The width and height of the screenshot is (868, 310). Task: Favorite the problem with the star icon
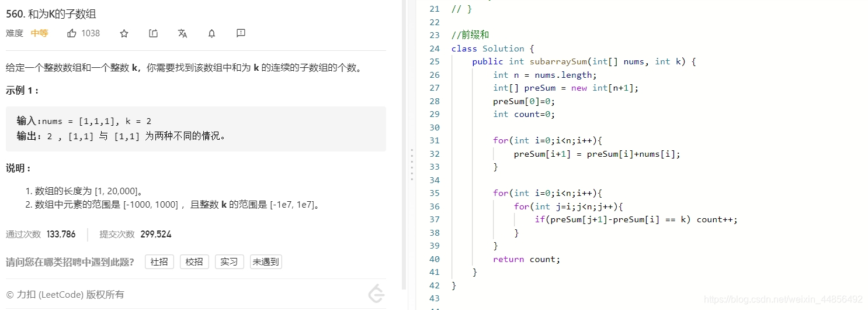pyautogui.click(x=124, y=33)
